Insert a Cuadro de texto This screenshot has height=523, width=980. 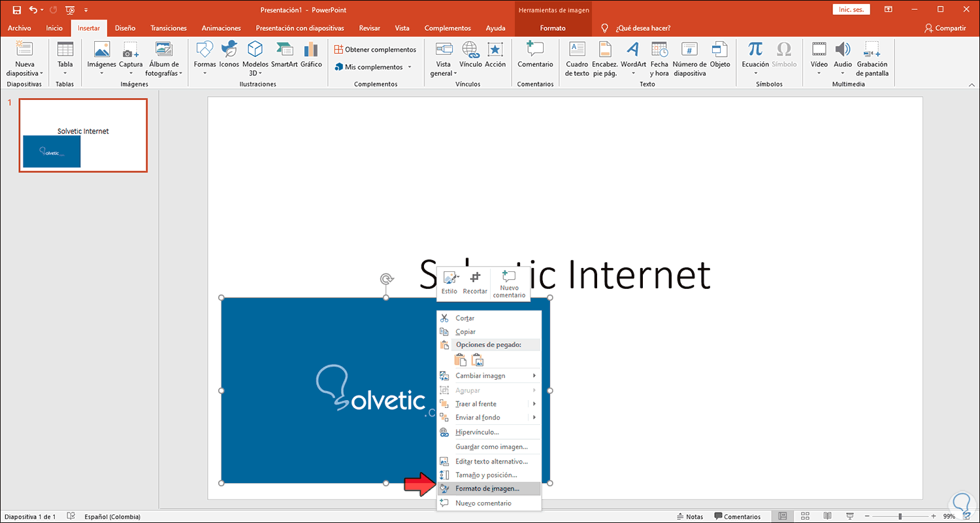coord(577,59)
